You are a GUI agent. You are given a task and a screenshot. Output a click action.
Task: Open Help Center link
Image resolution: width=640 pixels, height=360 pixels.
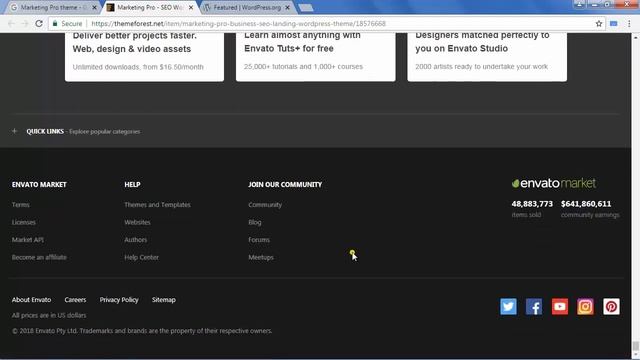[x=142, y=257]
